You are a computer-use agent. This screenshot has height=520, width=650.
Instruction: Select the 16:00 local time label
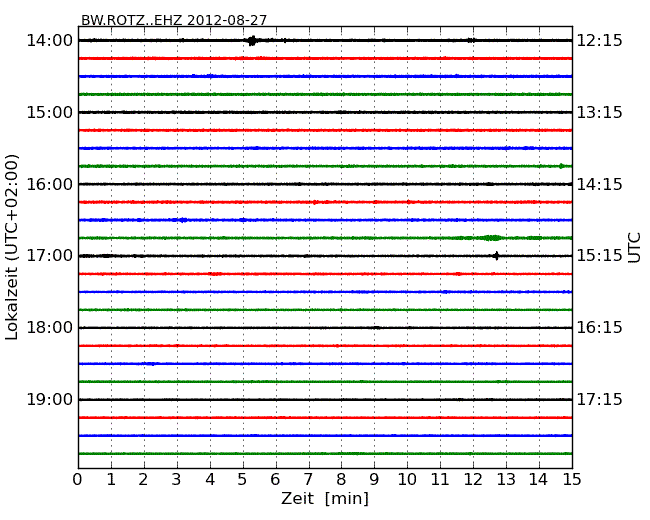pyautogui.click(x=49, y=184)
